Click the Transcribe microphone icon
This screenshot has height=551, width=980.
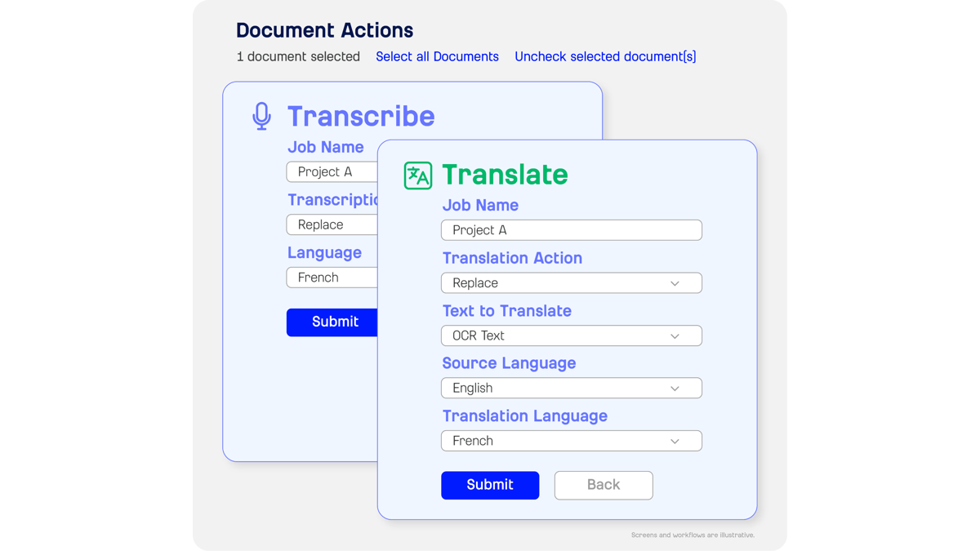coord(261,116)
